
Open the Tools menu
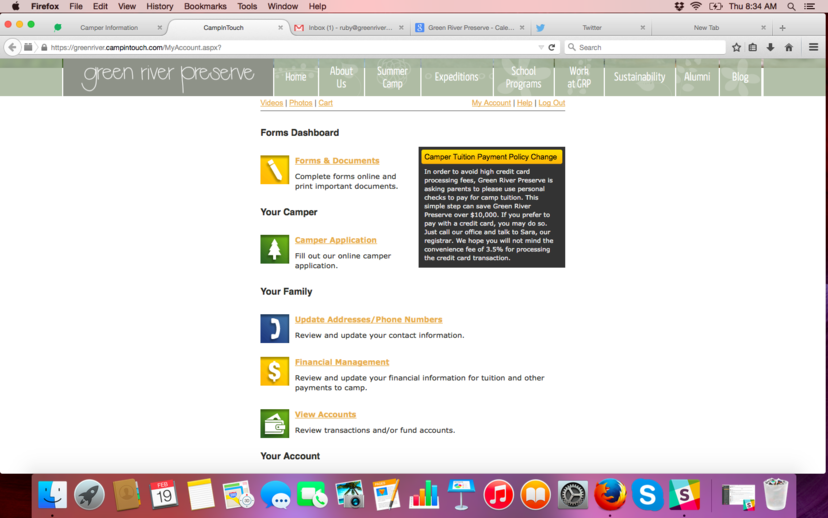247,6
